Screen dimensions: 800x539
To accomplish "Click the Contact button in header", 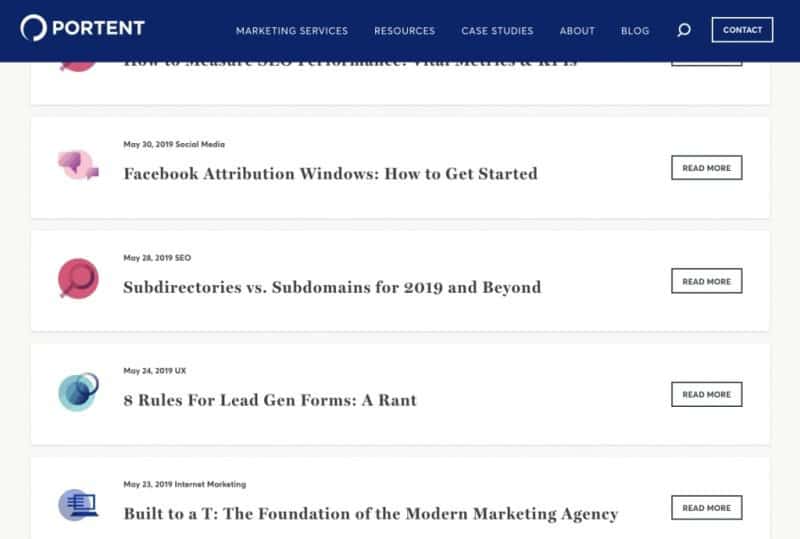I will 742,30.
